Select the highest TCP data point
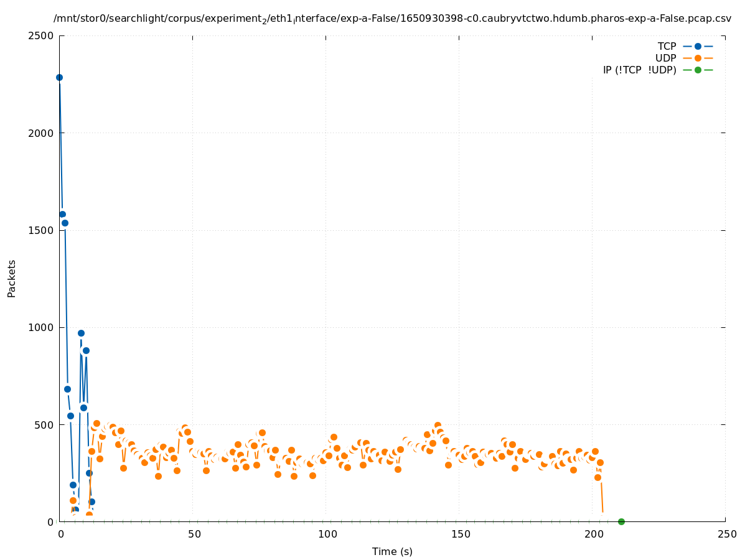This screenshot has width=745, height=560. (x=60, y=78)
